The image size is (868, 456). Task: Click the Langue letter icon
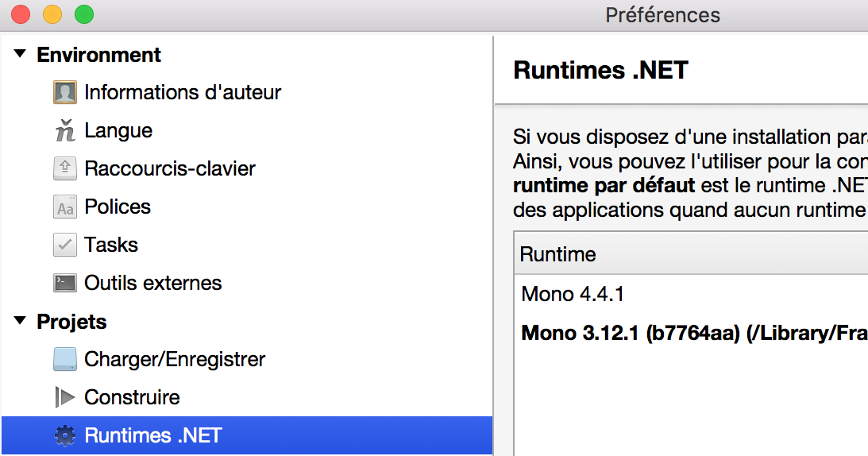click(x=65, y=131)
